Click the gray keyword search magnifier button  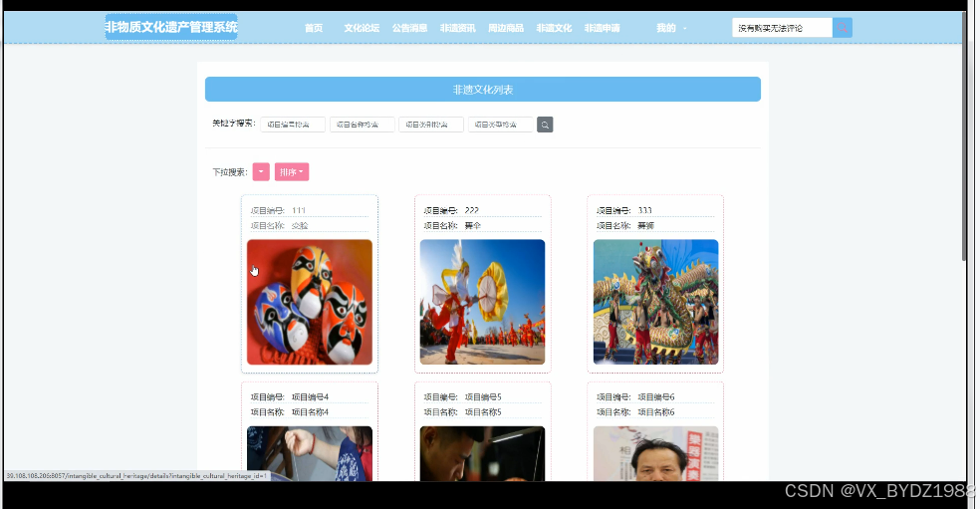point(545,125)
